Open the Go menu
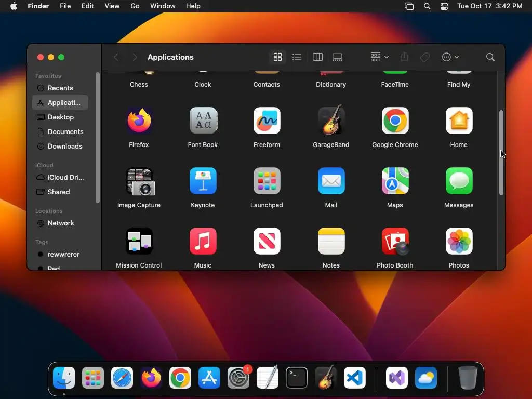 click(x=135, y=6)
